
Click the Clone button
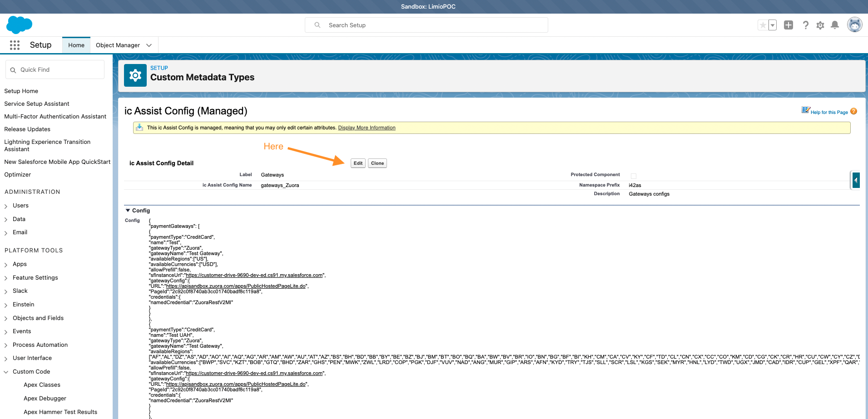[377, 163]
